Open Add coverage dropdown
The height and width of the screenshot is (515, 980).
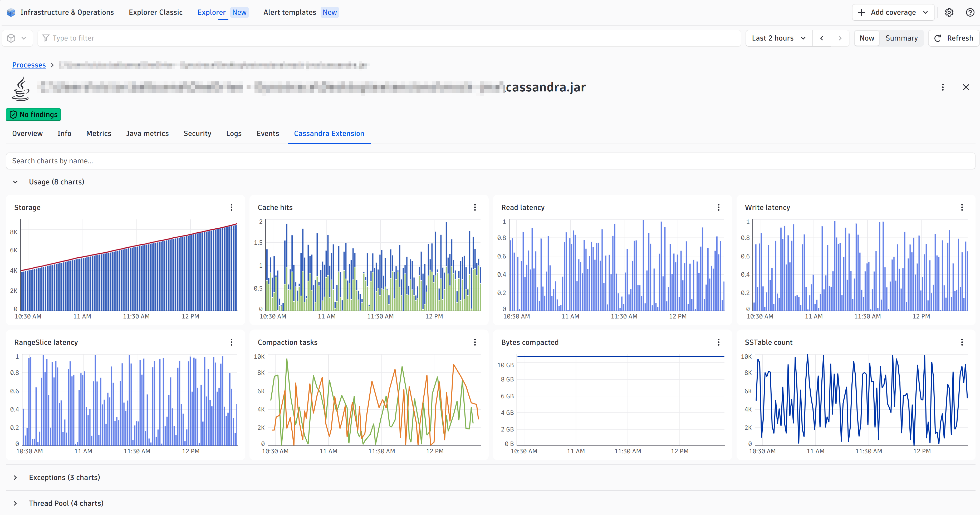(x=893, y=12)
